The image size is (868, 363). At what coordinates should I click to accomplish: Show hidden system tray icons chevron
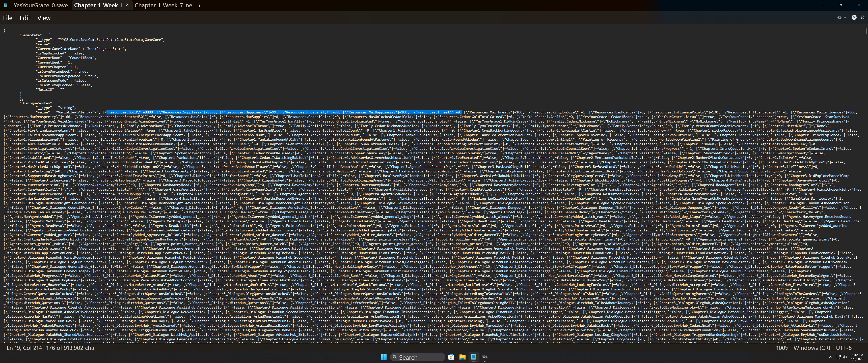click(x=831, y=357)
